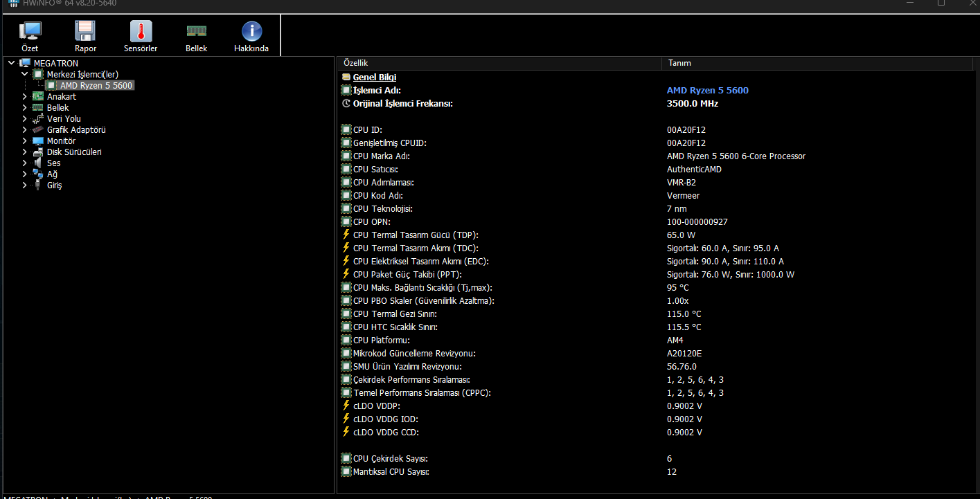
Task: Open the Özet summary view
Action: coord(30,36)
